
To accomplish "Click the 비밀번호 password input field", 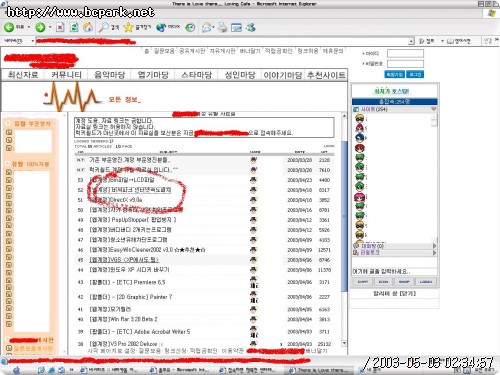I will 405,64.
